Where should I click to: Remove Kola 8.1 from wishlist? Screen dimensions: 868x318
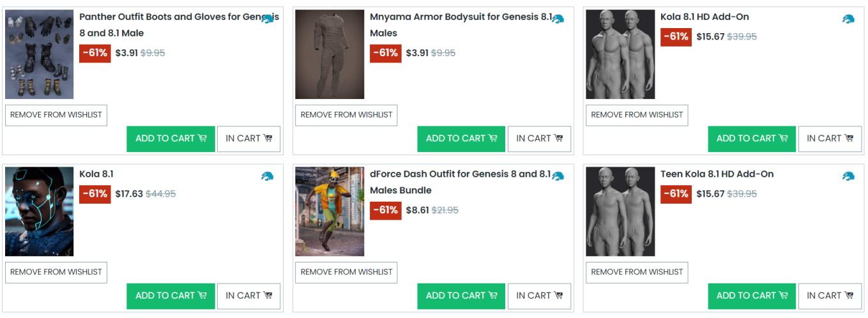click(x=56, y=272)
